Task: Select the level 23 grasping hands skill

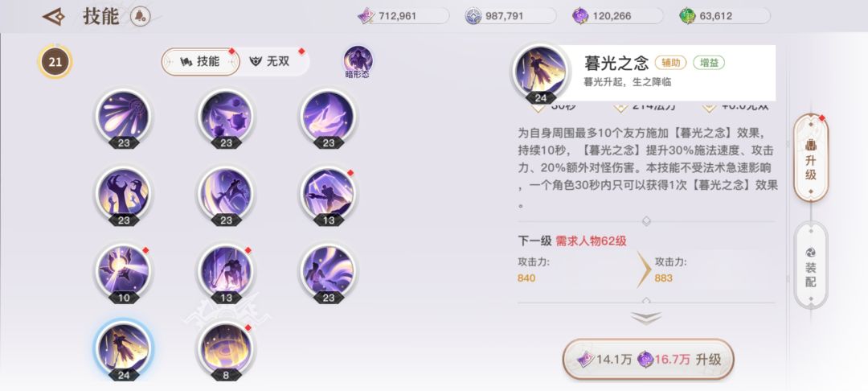Action: [x=124, y=195]
